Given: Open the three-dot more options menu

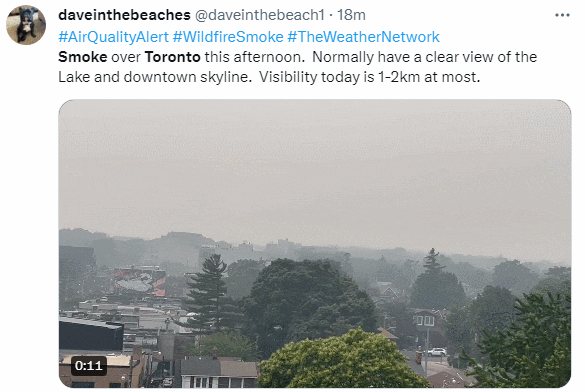Looking at the screenshot, I should pos(562,15).
